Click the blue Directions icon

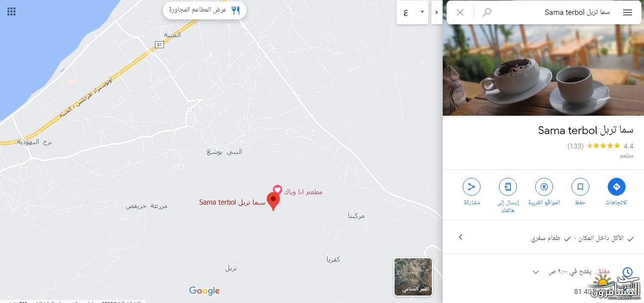pyautogui.click(x=616, y=187)
